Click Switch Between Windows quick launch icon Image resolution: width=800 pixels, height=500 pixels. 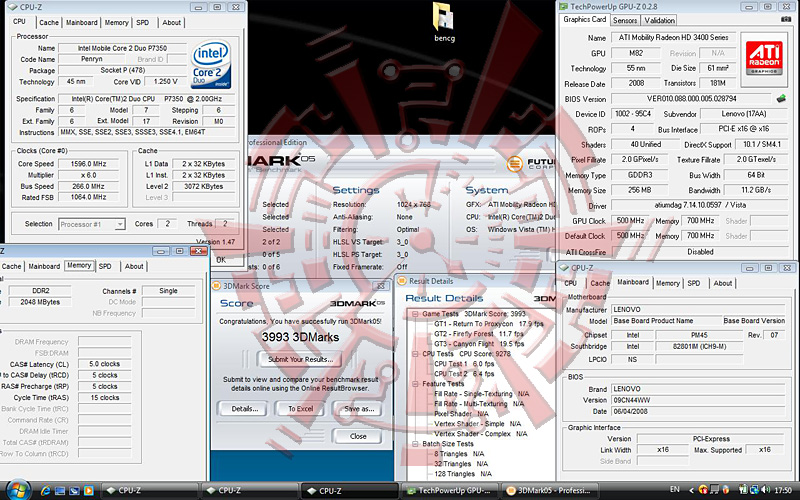point(74,491)
